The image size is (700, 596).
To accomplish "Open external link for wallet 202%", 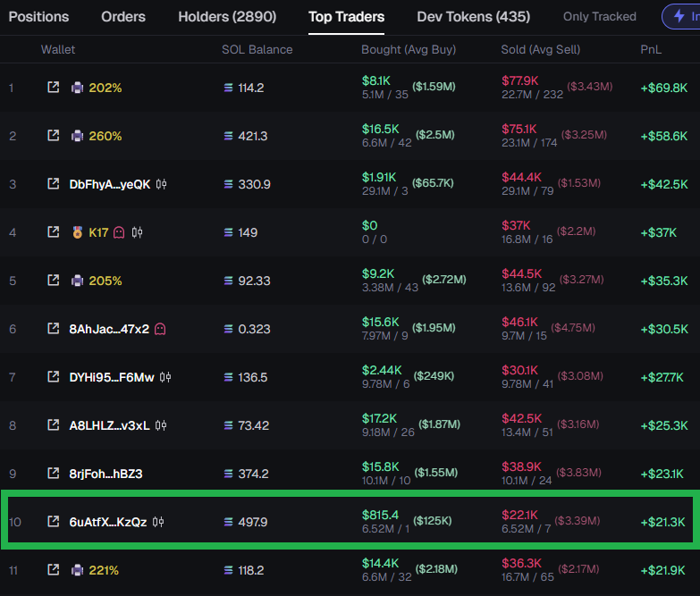I will pyautogui.click(x=53, y=87).
